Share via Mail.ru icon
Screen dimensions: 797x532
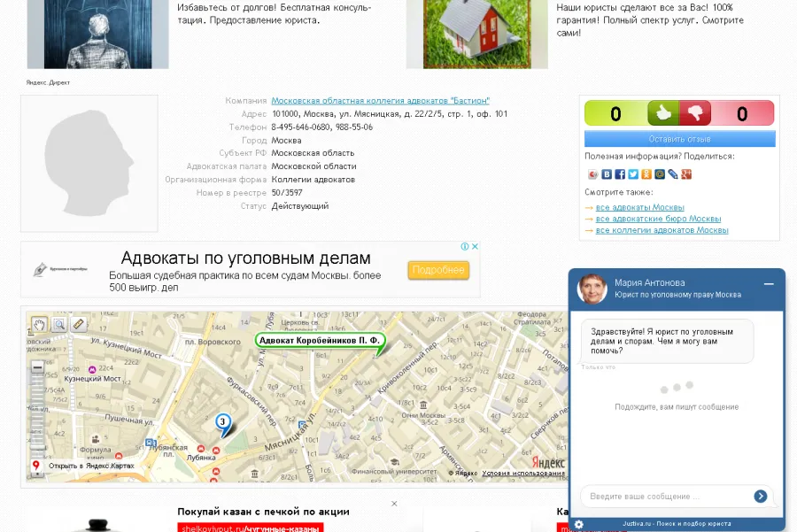coord(659,174)
